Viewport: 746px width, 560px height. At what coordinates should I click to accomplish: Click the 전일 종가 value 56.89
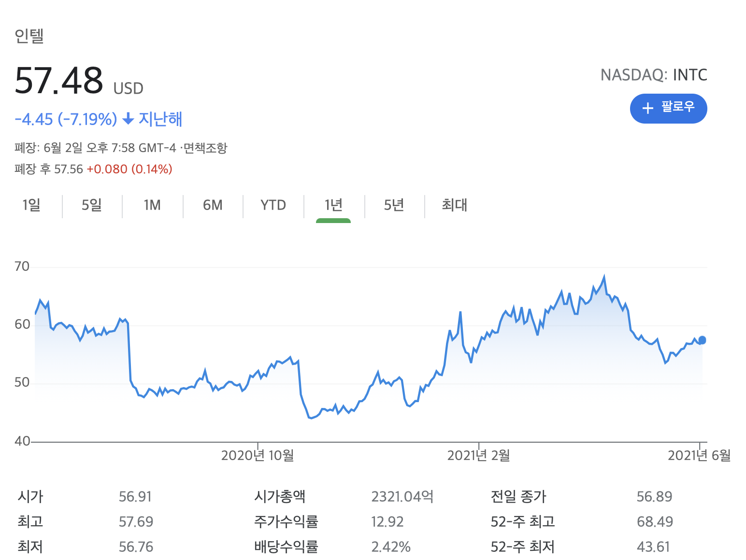(654, 497)
